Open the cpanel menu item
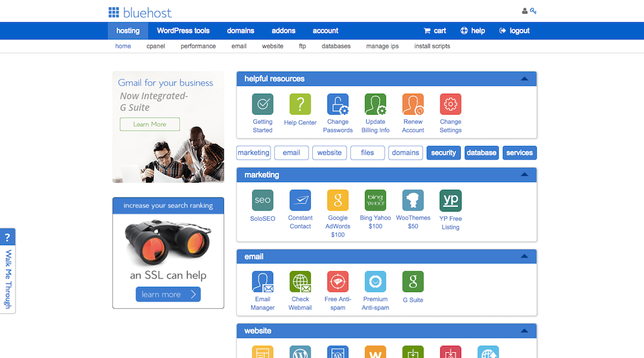Image resolution: width=644 pixels, height=358 pixels. click(x=156, y=46)
